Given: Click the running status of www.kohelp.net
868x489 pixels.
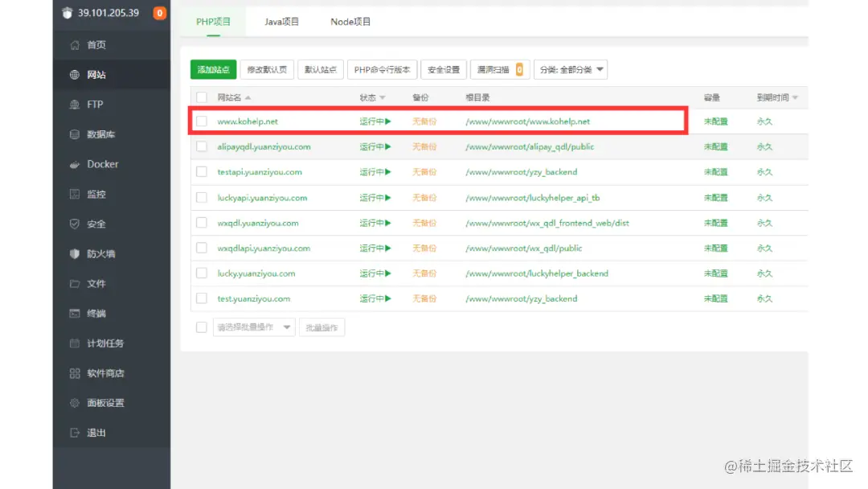Looking at the screenshot, I should tap(375, 121).
